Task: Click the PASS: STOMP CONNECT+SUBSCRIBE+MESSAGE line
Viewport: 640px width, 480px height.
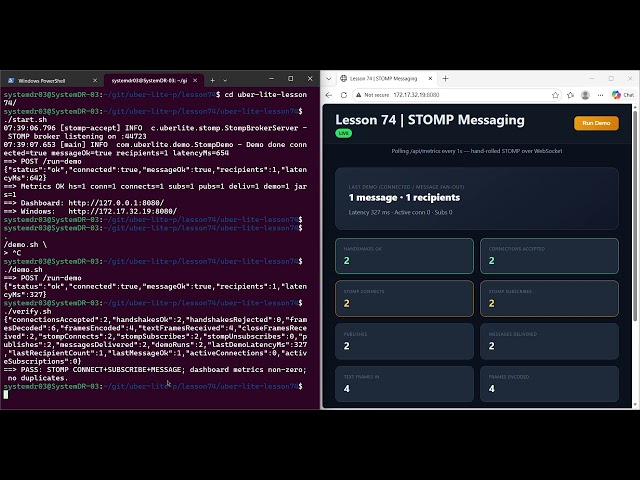Action: click(155, 374)
